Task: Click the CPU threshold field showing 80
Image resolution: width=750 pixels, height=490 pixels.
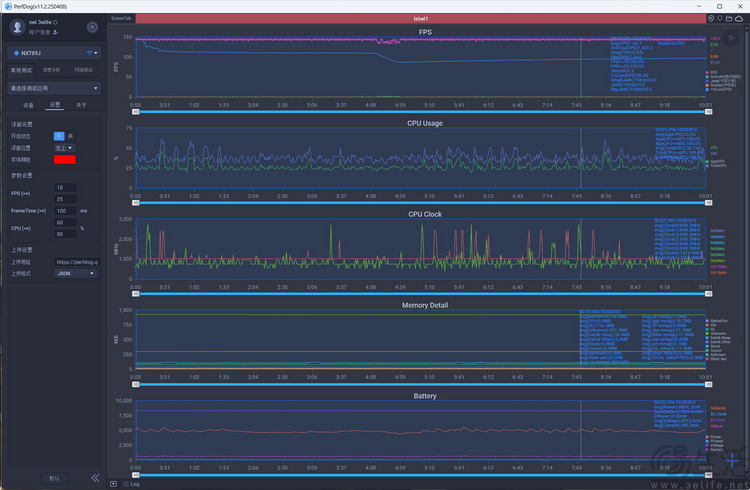Action: (66, 234)
